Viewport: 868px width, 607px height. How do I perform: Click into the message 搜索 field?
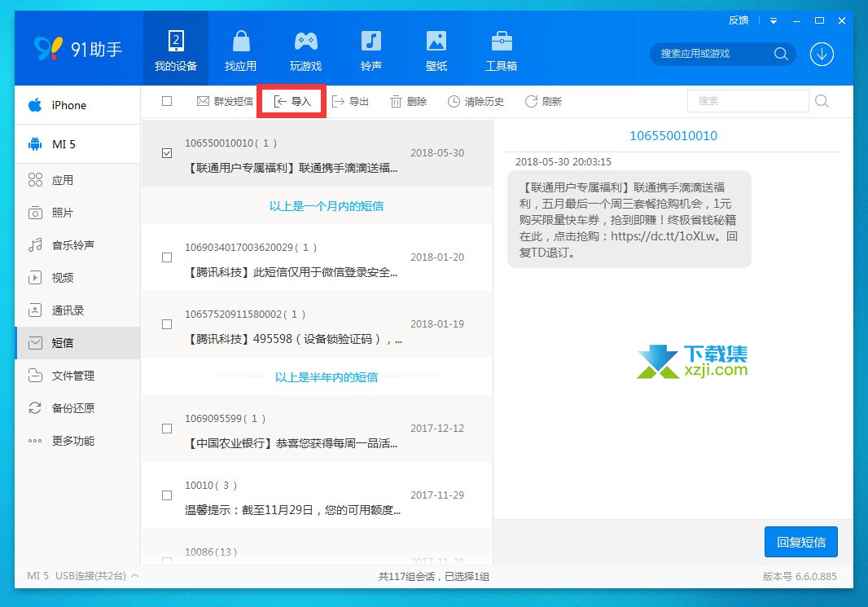(x=747, y=101)
